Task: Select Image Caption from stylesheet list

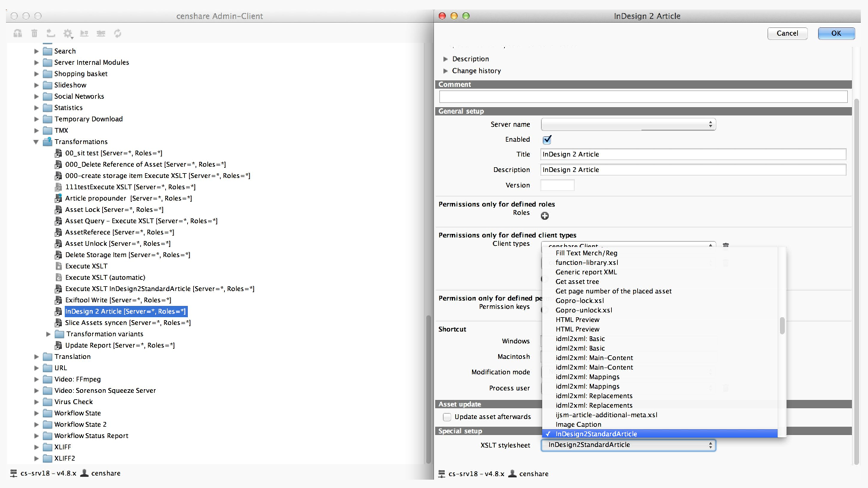Action: click(578, 424)
